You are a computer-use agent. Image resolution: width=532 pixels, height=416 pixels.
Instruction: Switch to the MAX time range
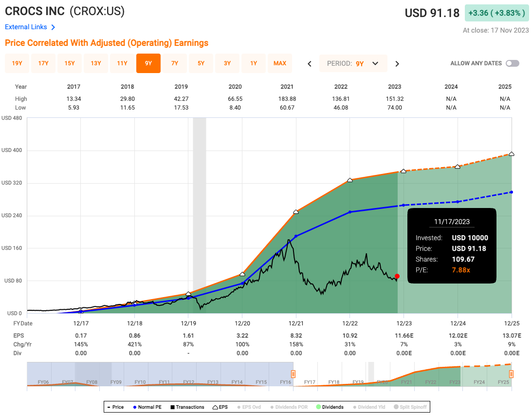coord(280,63)
